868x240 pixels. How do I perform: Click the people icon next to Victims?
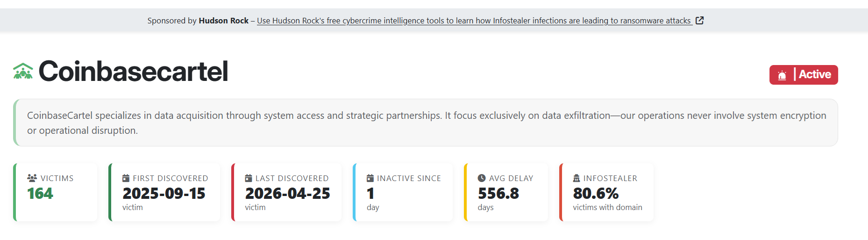32,178
